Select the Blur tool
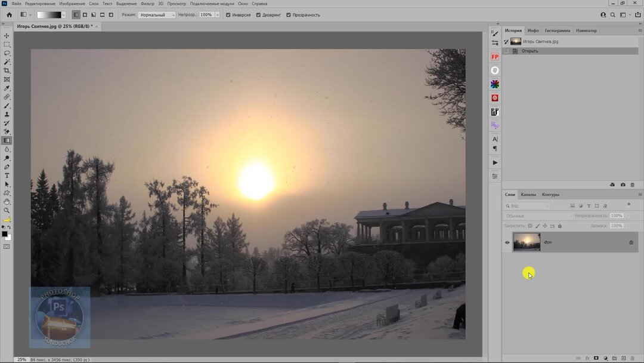This screenshot has height=363, width=644. pyautogui.click(x=7, y=149)
